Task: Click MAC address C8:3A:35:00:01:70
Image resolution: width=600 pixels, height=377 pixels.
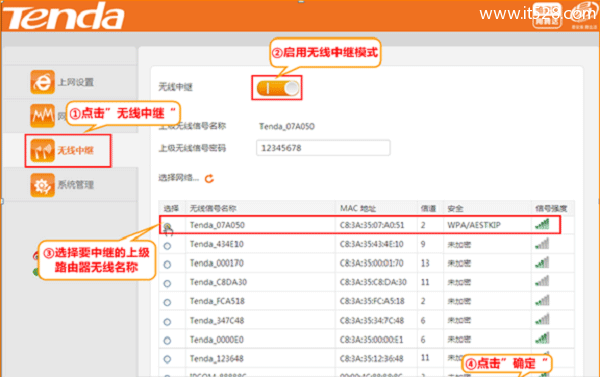Action: [x=372, y=263]
